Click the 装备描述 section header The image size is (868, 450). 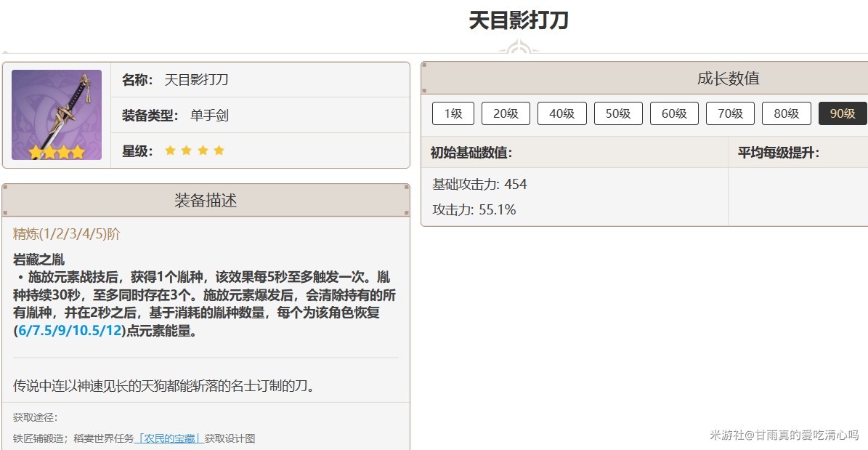tap(206, 201)
